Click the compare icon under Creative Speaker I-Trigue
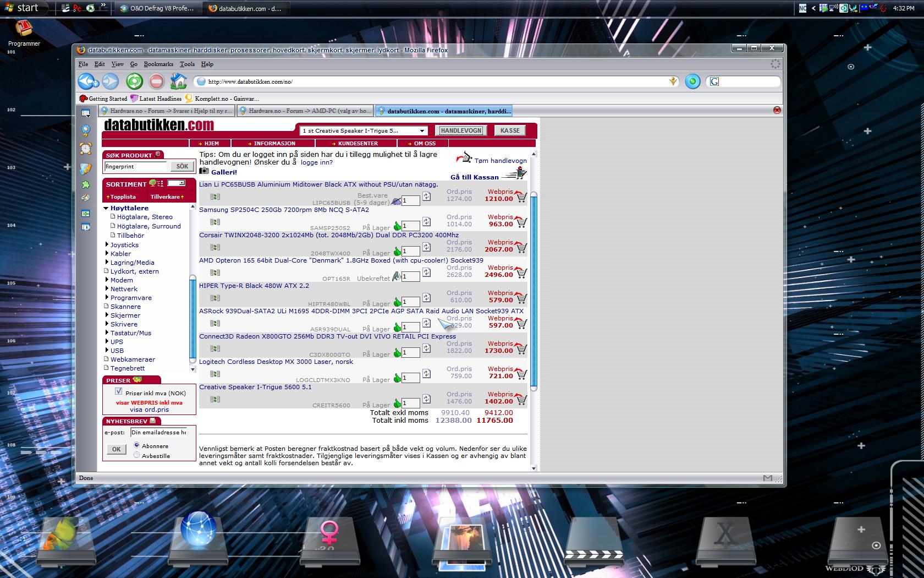This screenshot has width=924, height=578. coord(215,399)
